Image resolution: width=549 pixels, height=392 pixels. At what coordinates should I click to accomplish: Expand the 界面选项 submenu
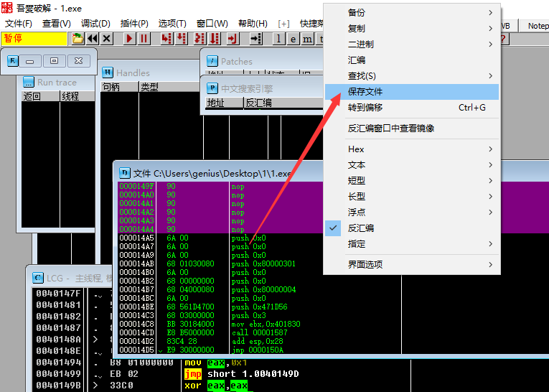tap(412, 264)
